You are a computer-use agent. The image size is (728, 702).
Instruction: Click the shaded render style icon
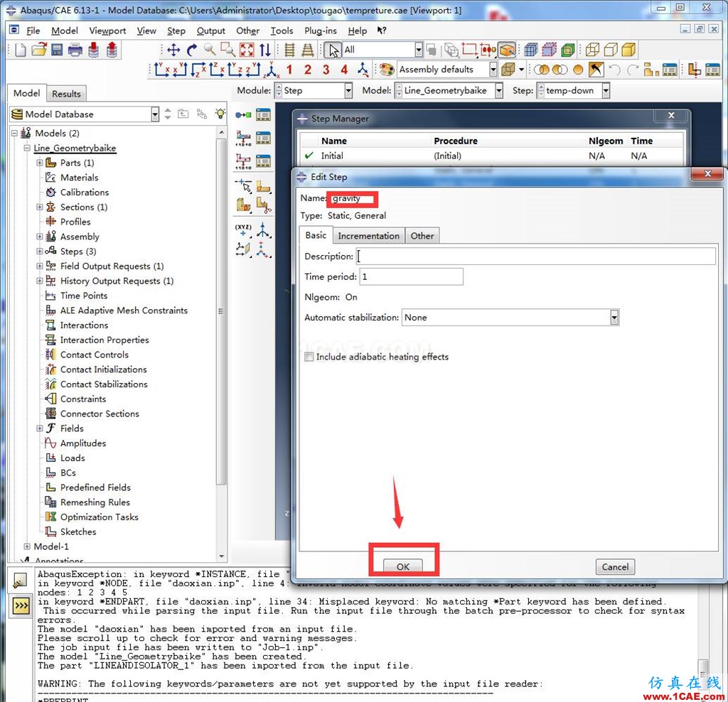(628, 50)
